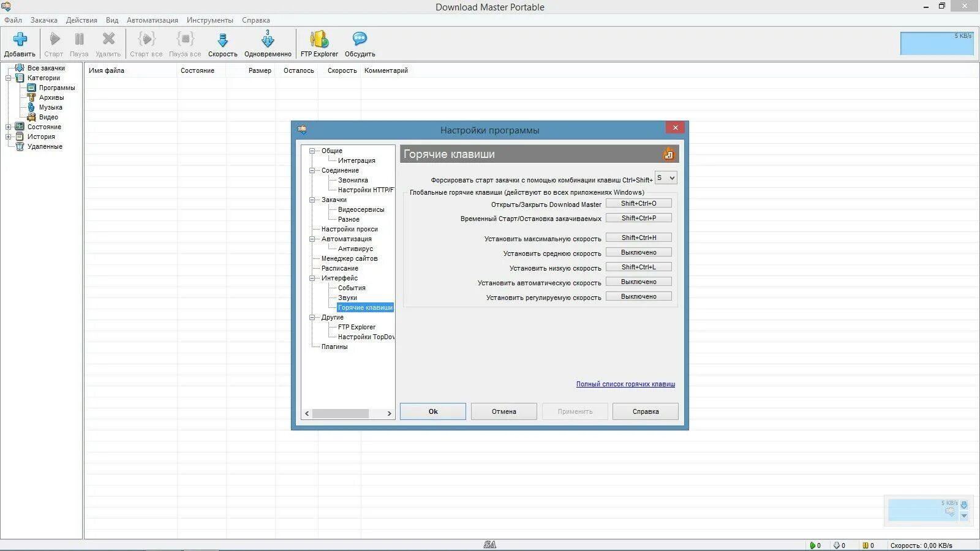Change Shift+Ctrl+O open/close hotkey
This screenshot has width=980, height=551.
click(639, 203)
